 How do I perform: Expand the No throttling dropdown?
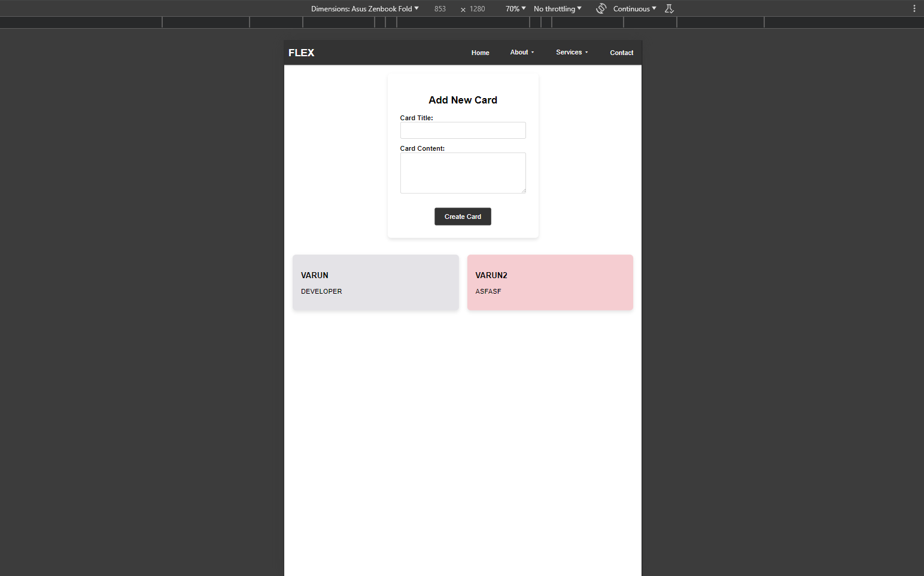(x=557, y=8)
